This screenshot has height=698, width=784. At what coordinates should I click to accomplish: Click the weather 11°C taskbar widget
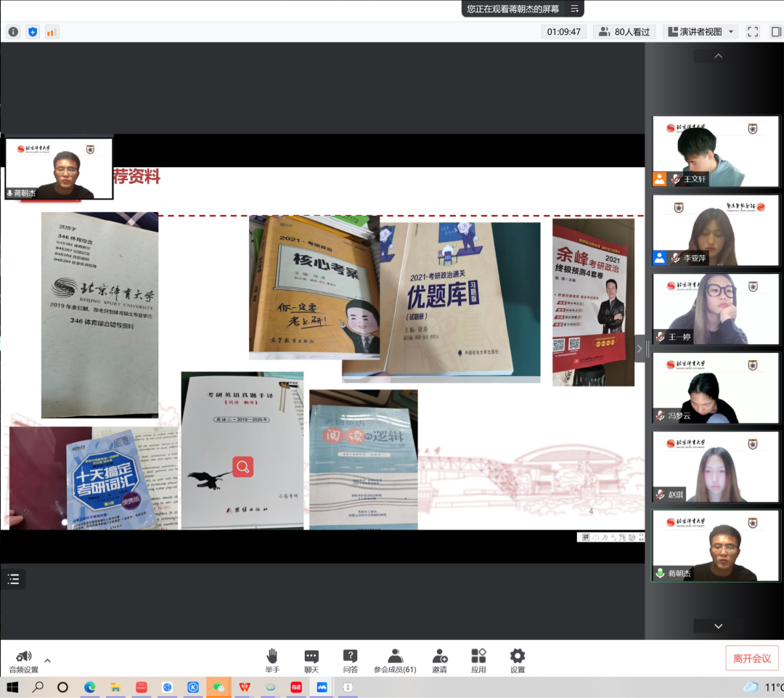pyautogui.click(x=764, y=688)
